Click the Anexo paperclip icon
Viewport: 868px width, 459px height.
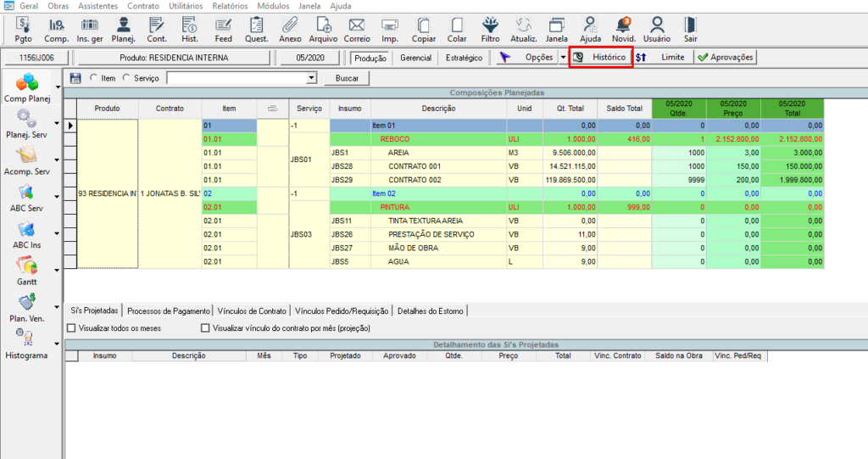pos(290,29)
